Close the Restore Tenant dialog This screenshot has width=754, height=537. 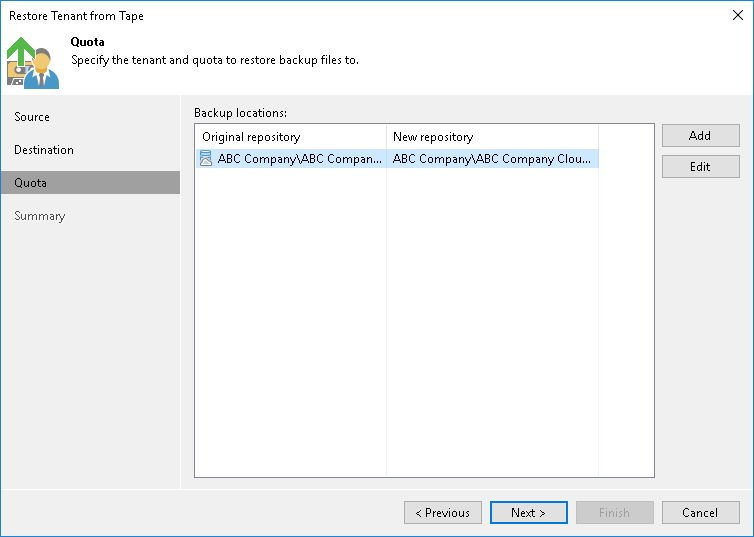click(x=738, y=15)
